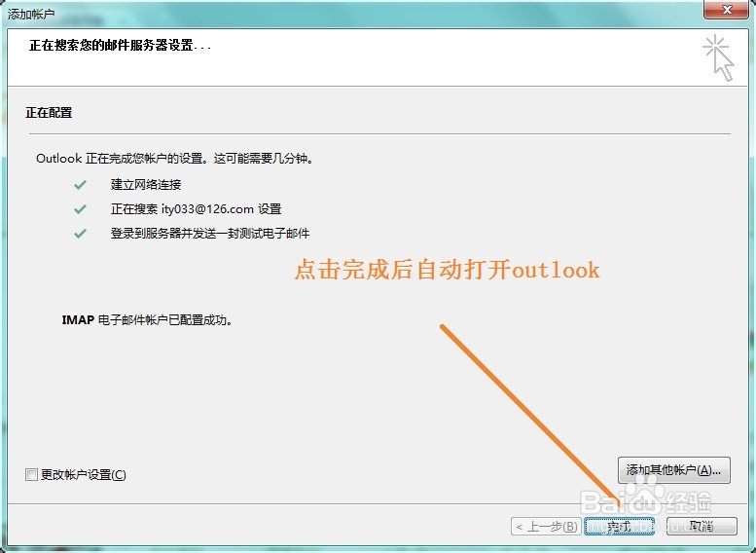Screen dimensions: 756x553
Task: Click the checkmark beside 正在搜索 ity033@126.com 设置
Action: [x=80, y=209]
